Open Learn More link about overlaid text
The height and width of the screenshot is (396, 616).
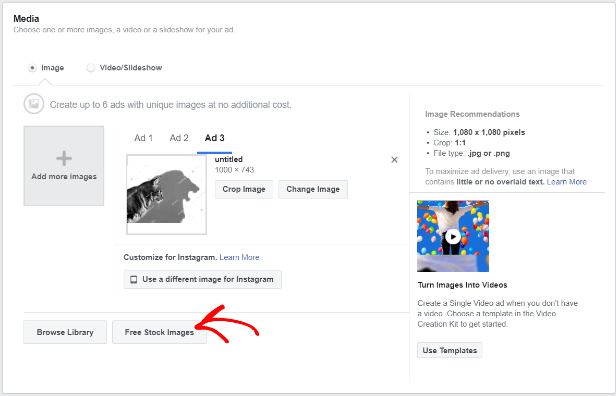click(x=566, y=182)
